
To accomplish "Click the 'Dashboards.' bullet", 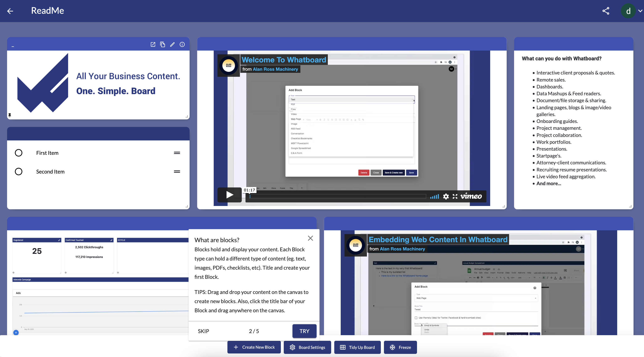I will [550, 87].
